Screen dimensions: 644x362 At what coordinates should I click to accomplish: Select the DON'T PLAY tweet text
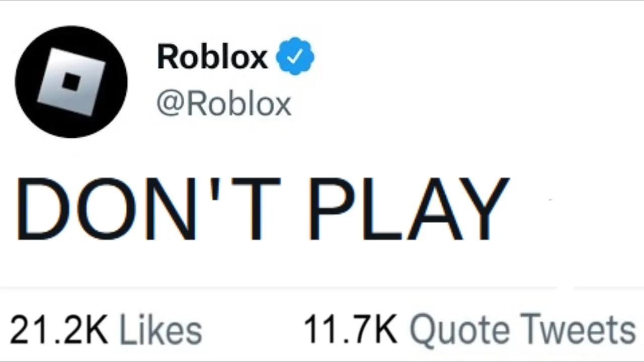click(x=262, y=209)
